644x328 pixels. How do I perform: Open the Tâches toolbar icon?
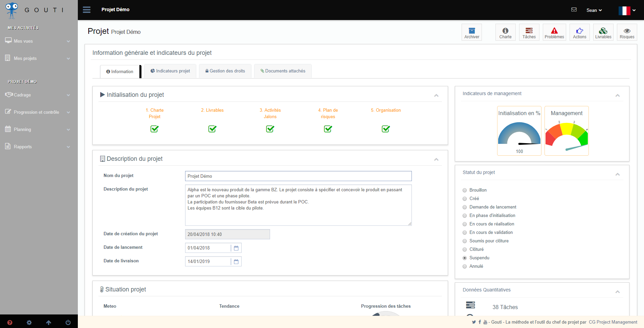(x=529, y=32)
